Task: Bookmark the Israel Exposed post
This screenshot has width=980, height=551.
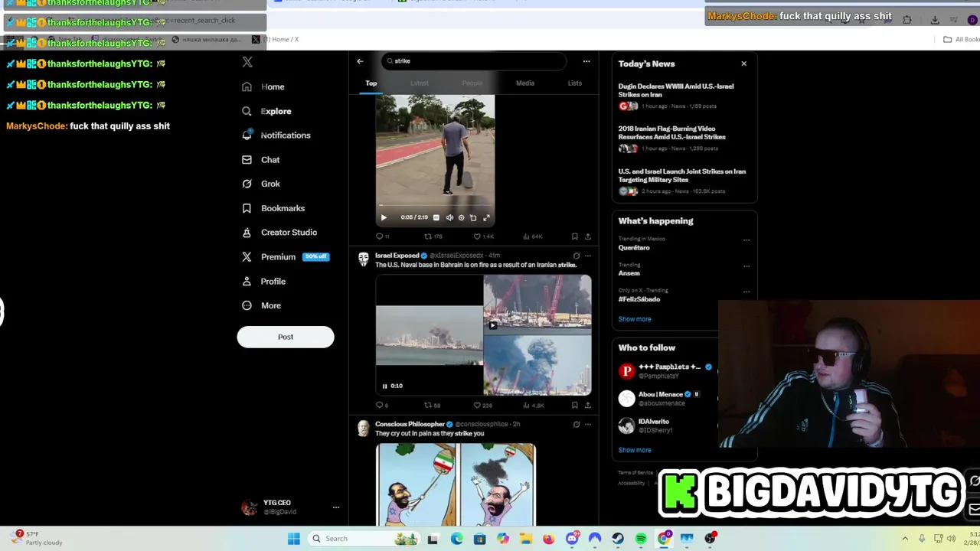Action: click(x=574, y=405)
